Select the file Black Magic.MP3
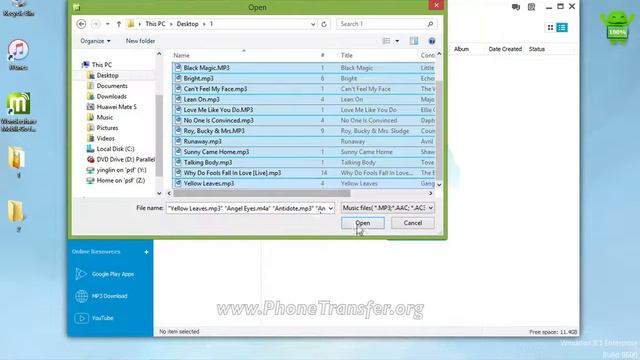640x360 pixels. [304, 68]
